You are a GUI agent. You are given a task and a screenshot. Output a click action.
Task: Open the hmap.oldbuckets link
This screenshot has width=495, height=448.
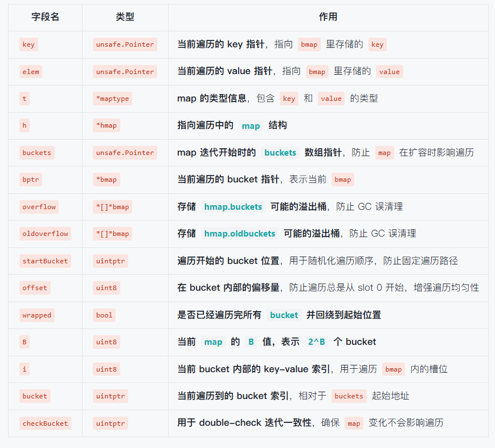pos(240,234)
